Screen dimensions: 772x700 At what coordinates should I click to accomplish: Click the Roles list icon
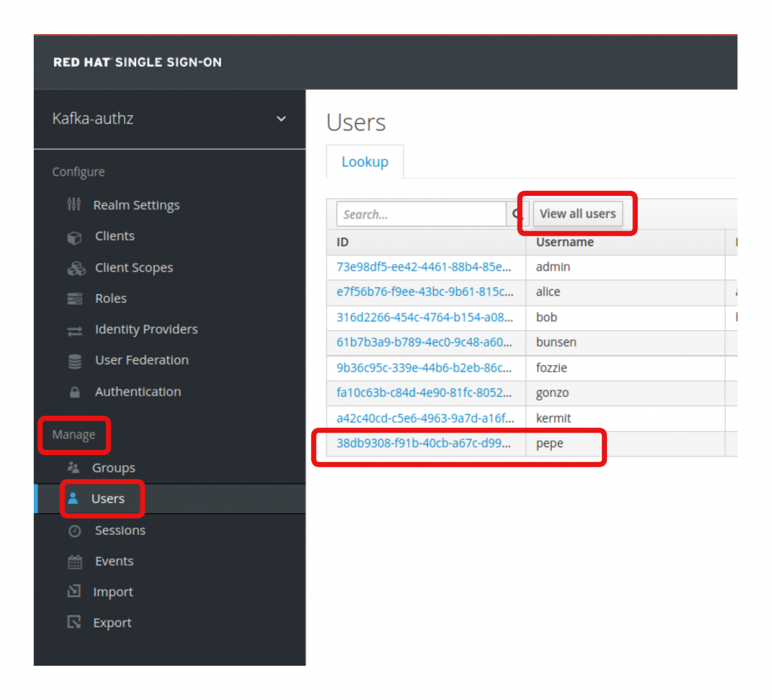tap(75, 299)
